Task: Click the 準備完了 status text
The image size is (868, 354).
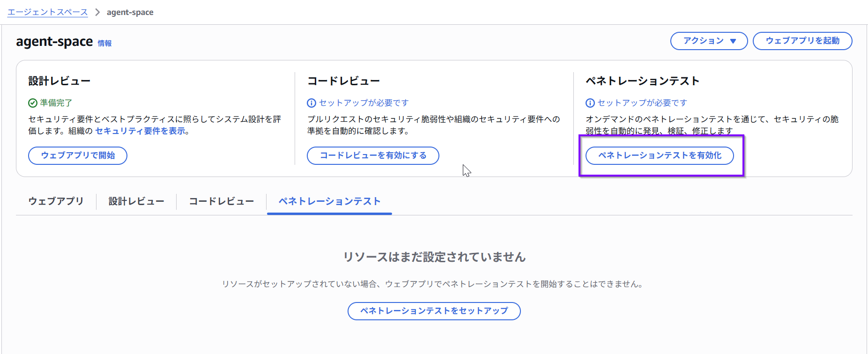Action: [56, 103]
